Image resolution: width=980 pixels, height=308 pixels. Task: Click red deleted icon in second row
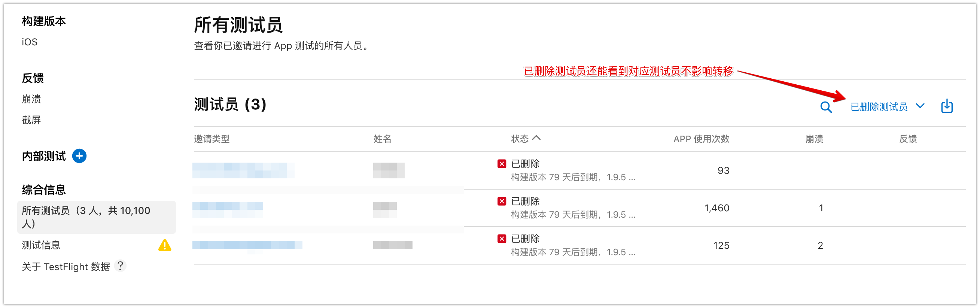pyautogui.click(x=502, y=201)
